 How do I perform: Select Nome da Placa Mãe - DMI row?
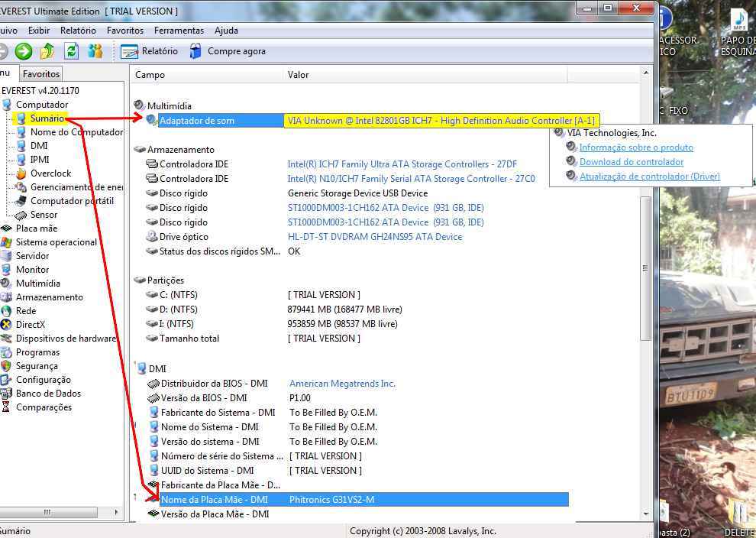pyautogui.click(x=357, y=499)
